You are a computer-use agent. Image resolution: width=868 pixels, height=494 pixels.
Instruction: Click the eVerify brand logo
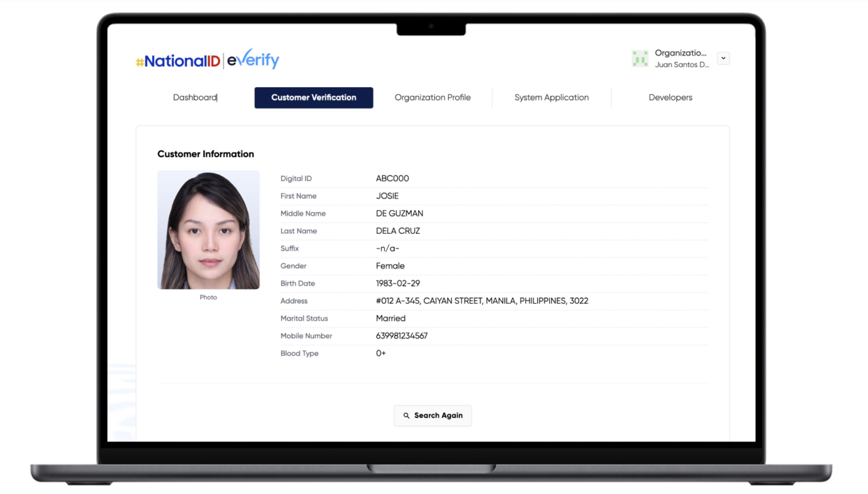click(x=253, y=60)
